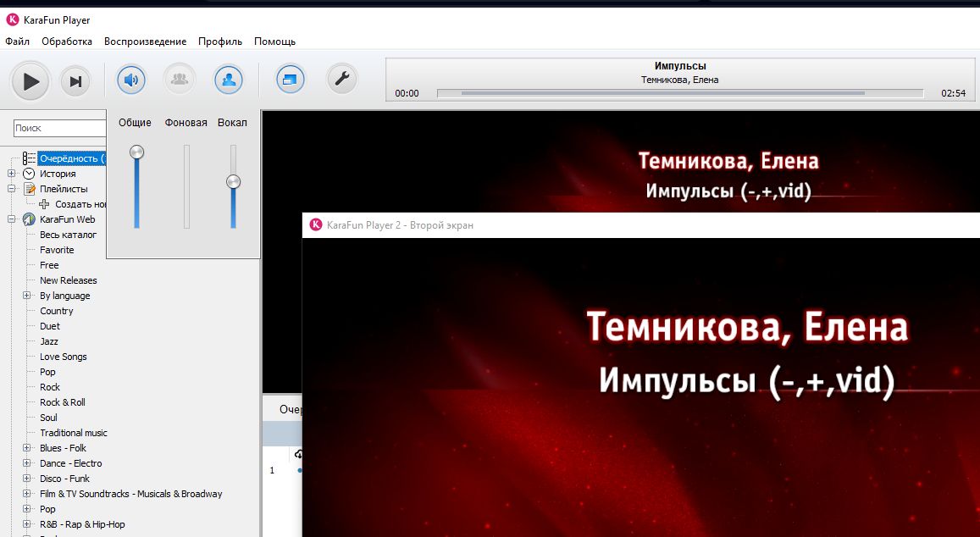
Task: Open the Traditional music category
Action: [x=74, y=433]
